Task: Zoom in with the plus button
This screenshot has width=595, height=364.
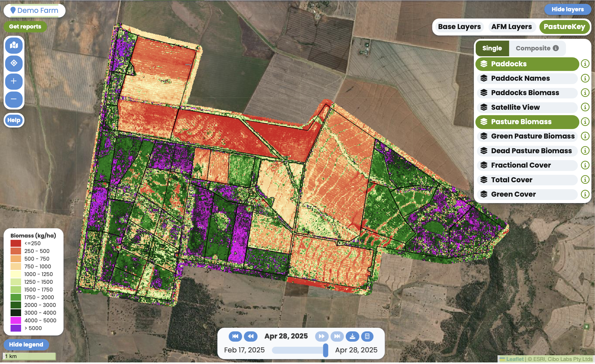Action: (14, 81)
